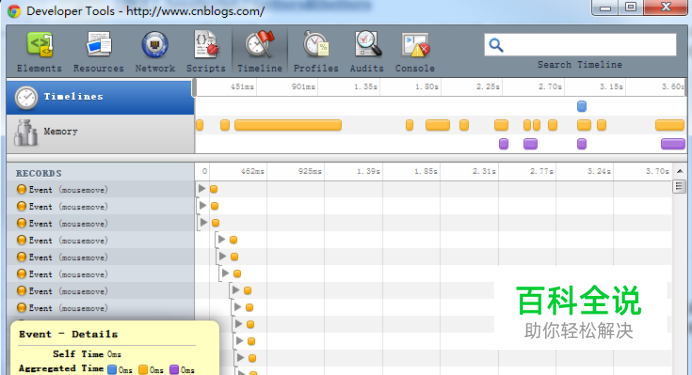692x375 pixels.
Task: Expand the fourth record's disclosure triangle
Action: 222,239
